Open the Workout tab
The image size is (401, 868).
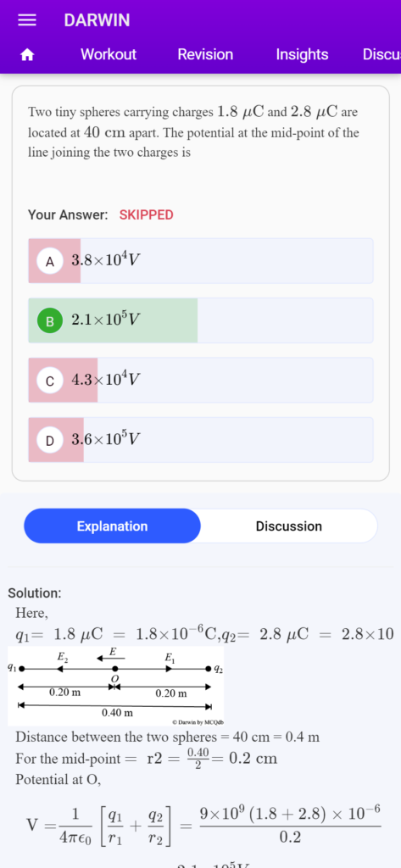tap(109, 55)
